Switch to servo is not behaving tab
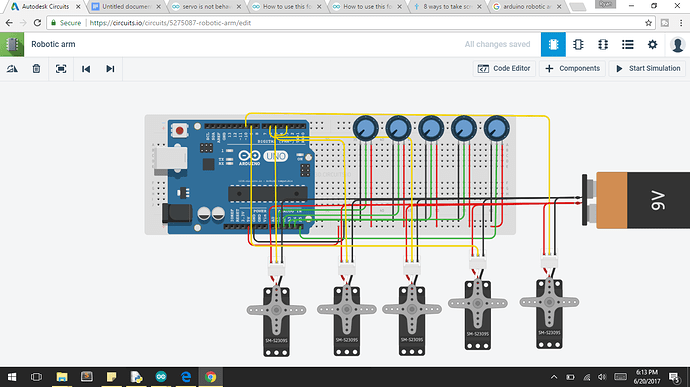 pos(206,7)
